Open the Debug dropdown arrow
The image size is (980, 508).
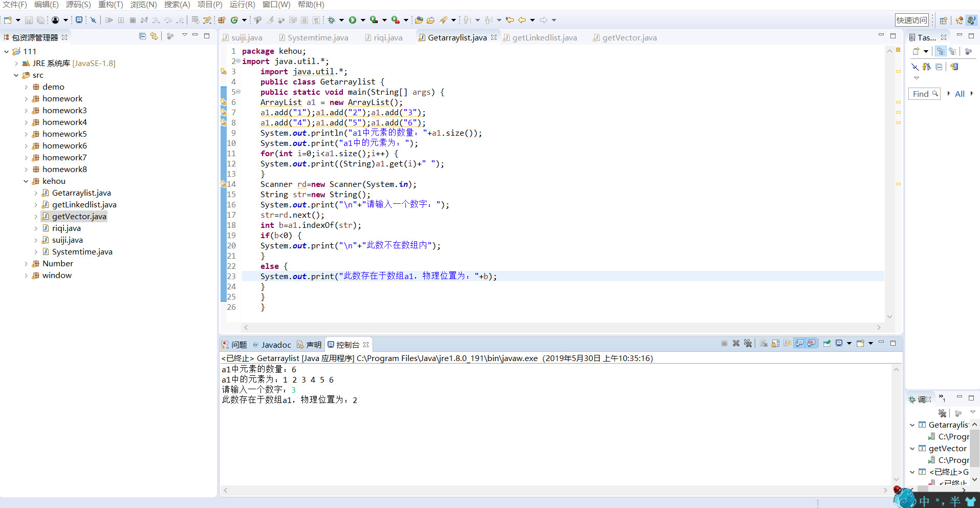pos(341,20)
